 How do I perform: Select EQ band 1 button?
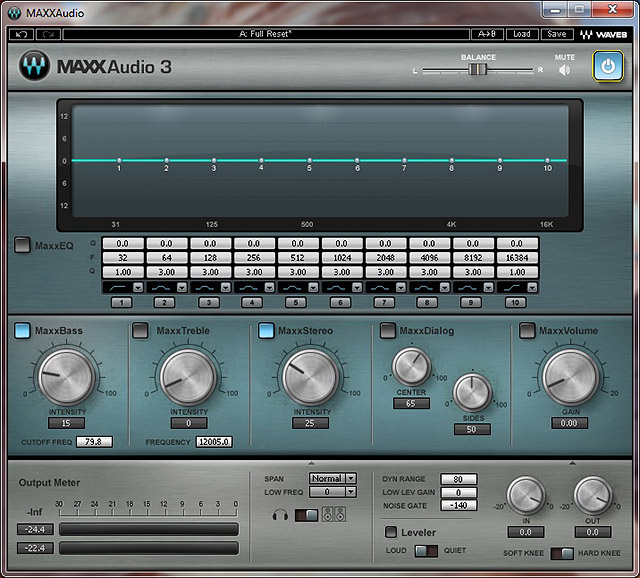(x=121, y=302)
